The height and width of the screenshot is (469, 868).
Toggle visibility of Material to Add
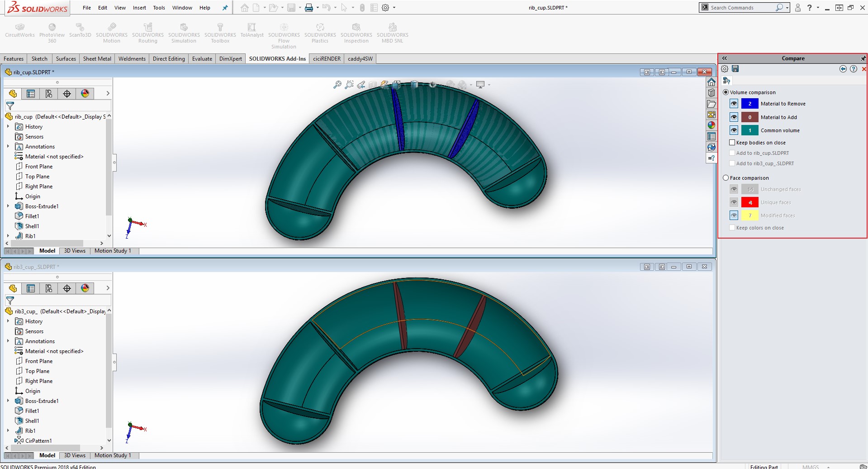coord(734,117)
